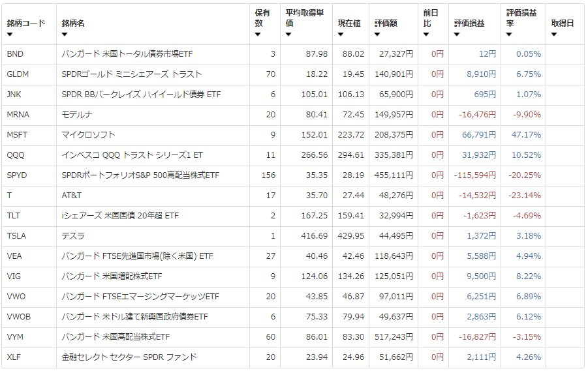Click the current price 429.95
The image size is (588, 371).
click(x=351, y=237)
